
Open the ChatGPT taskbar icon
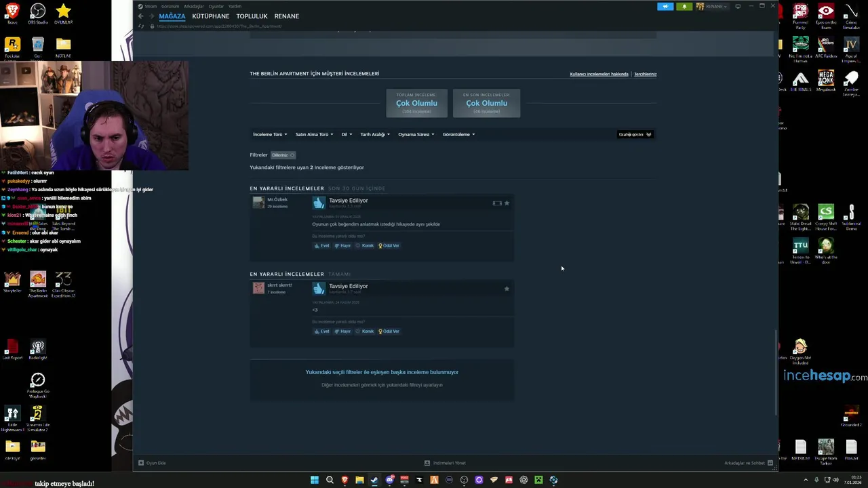[524, 480]
